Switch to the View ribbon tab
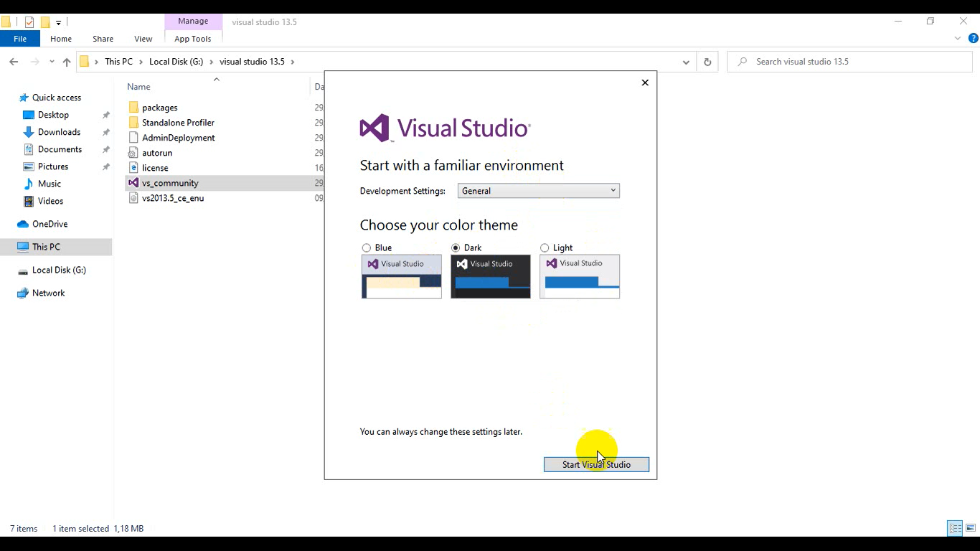Screen dimensions: 980x551 coord(143,39)
